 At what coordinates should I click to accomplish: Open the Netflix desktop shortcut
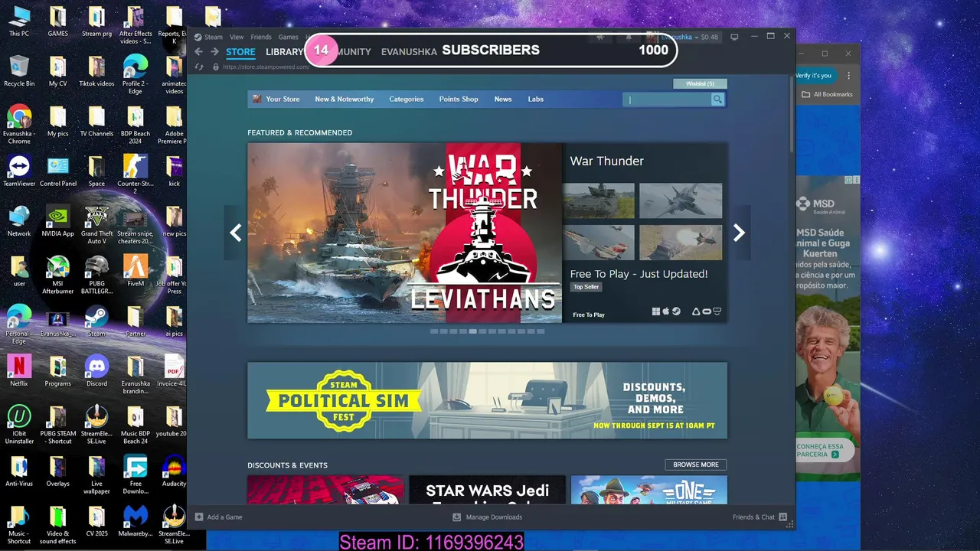coord(19,370)
